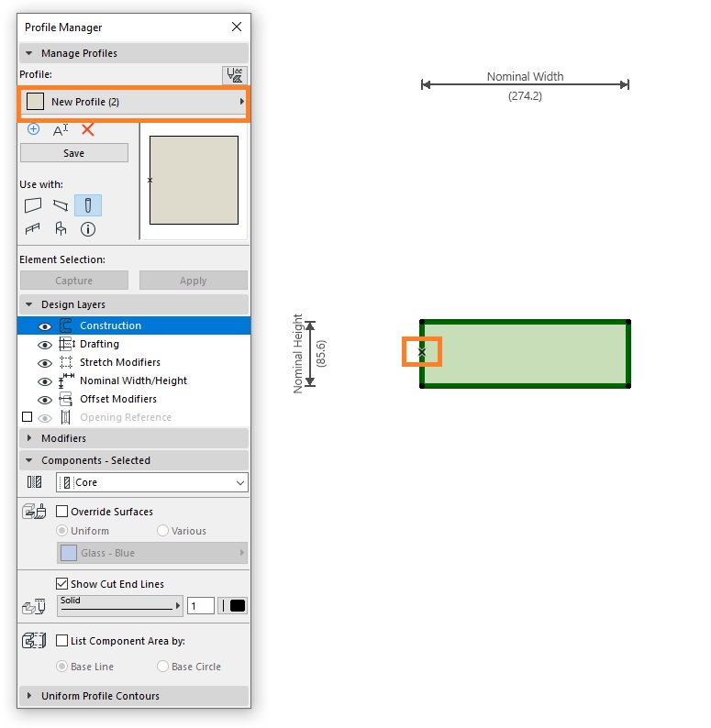Click the info icon under Use with
Image resolution: width=711 pixels, height=728 pixels.
click(88, 229)
